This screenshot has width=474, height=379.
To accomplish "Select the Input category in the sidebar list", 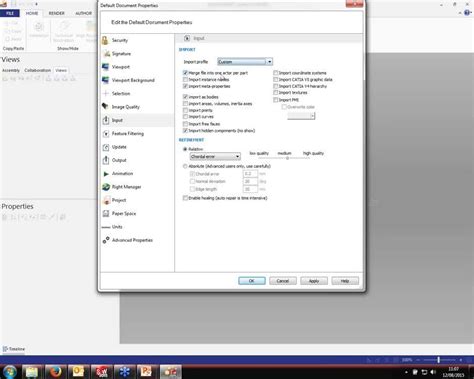I will [137, 120].
